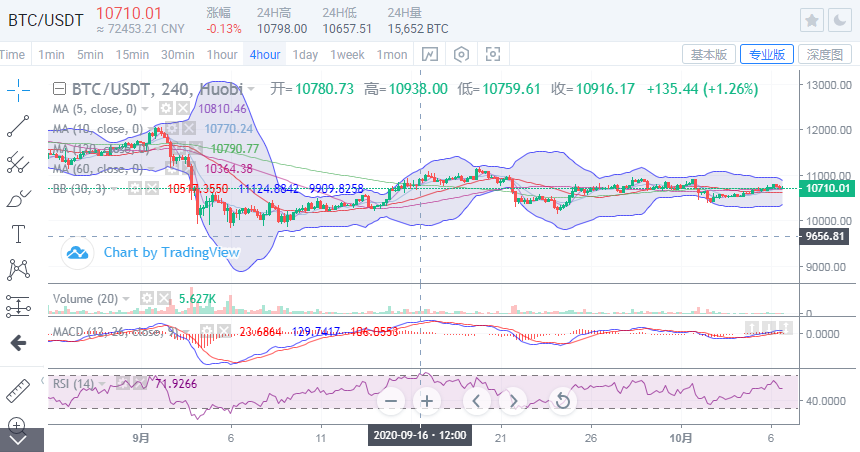This screenshot has height=452, width=860.
Task: Select the 4hour interval
Action: (x=265, y=54)
